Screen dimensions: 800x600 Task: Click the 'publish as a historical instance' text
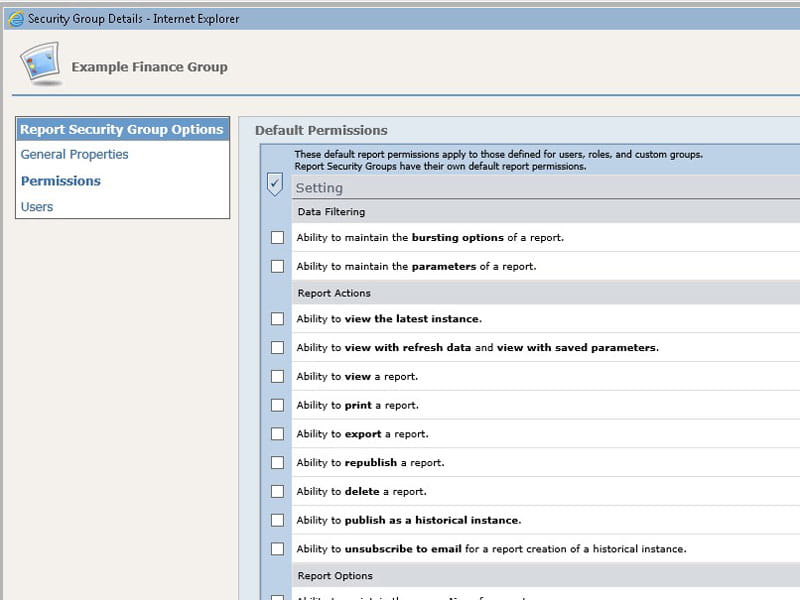[x=433, y=520]
